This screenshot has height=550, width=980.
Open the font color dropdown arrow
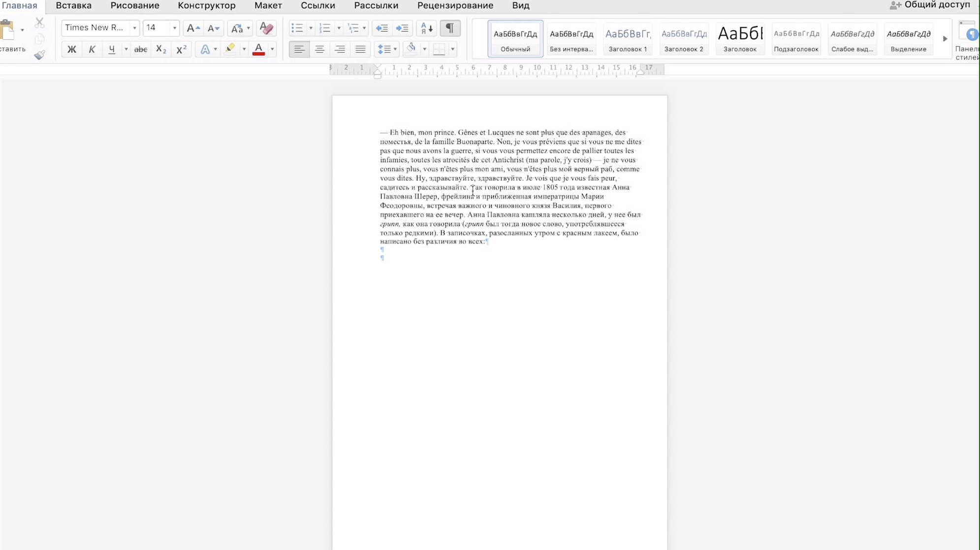click(x=272, y=49)
